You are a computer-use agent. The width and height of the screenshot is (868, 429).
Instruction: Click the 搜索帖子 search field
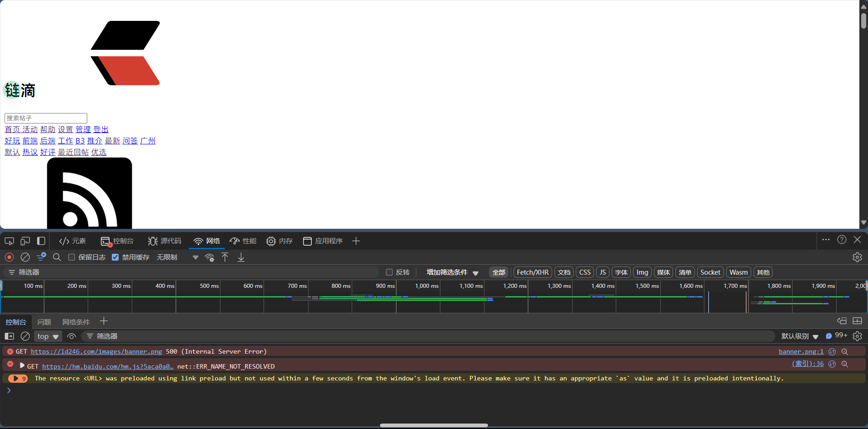(45, 118)
